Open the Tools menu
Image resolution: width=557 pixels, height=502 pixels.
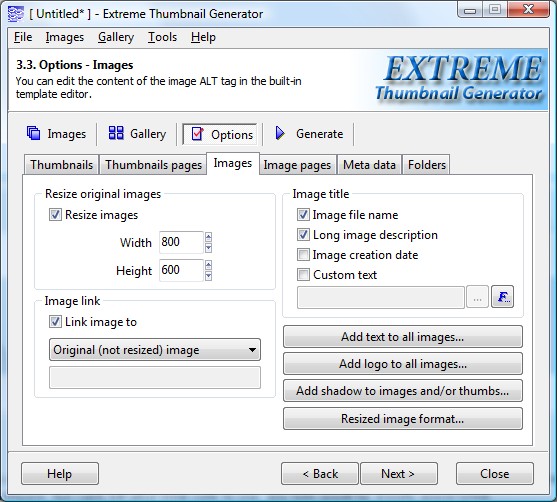(162, 37)
